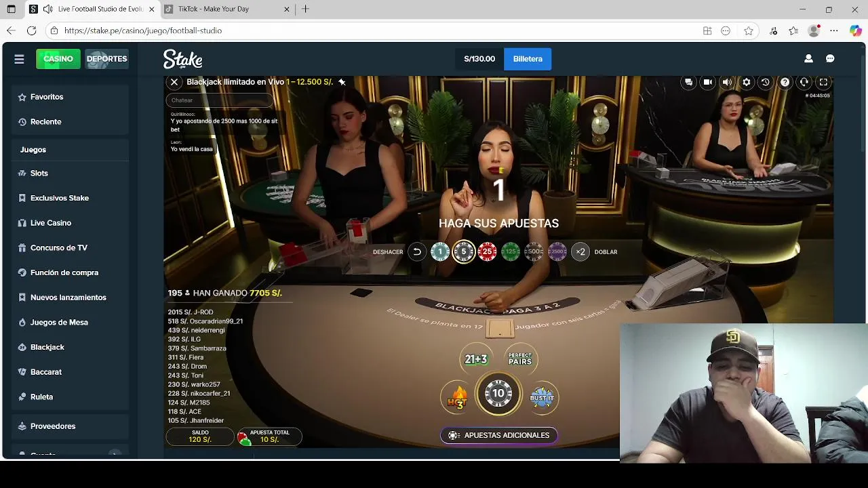
Task: Reload the page
Action: click(31, 30)
